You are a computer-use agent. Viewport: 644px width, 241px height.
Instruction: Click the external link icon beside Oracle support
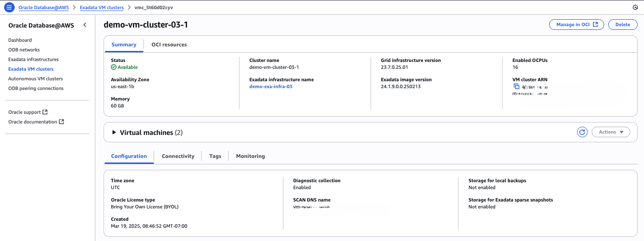[x=45, y=112]
